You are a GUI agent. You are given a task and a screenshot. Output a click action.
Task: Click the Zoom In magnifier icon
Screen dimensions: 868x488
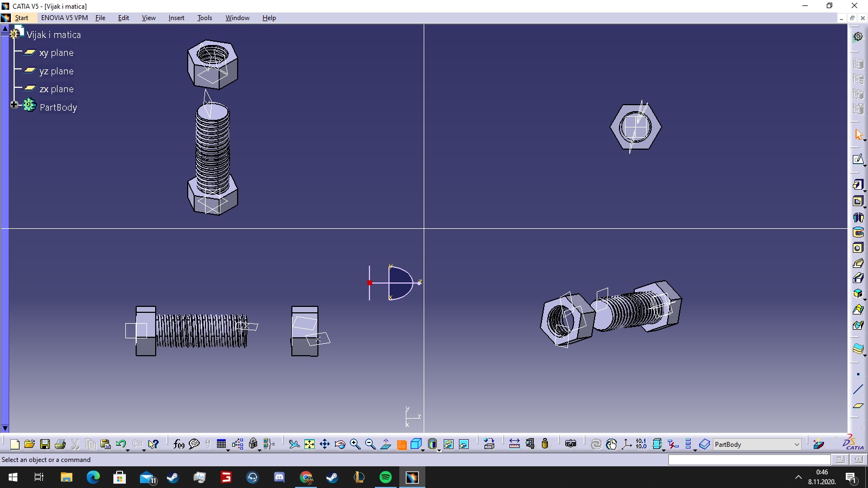pos(355,445)
